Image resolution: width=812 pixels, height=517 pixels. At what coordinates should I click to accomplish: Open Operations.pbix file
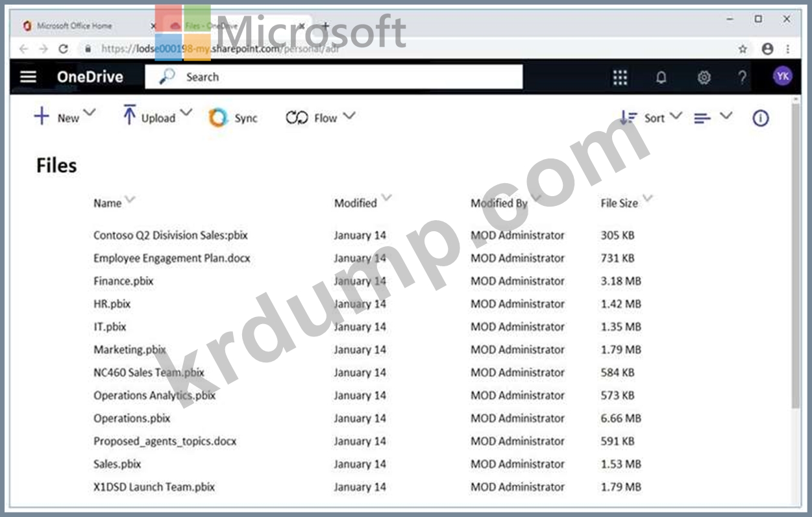[x=132, y=418]
